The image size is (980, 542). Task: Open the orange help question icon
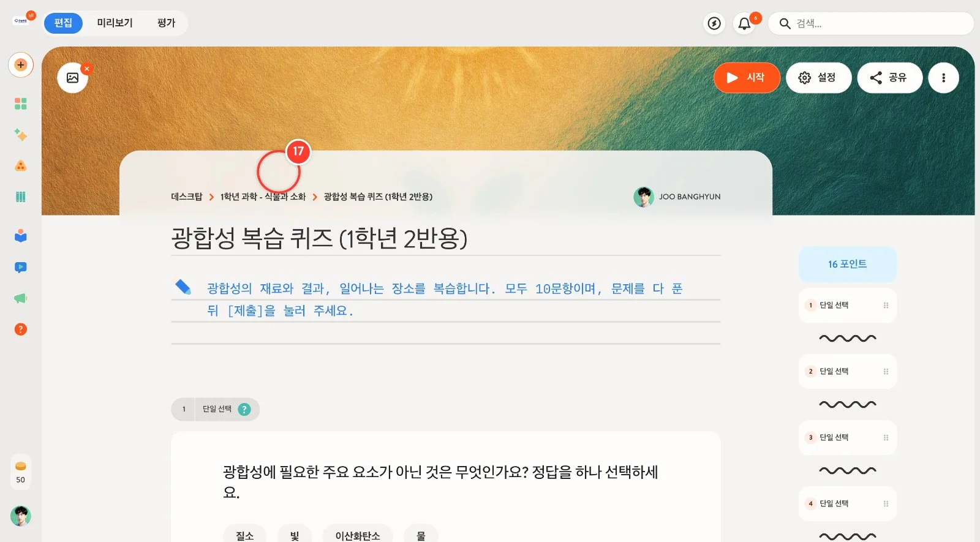click(x=21, y=329)
